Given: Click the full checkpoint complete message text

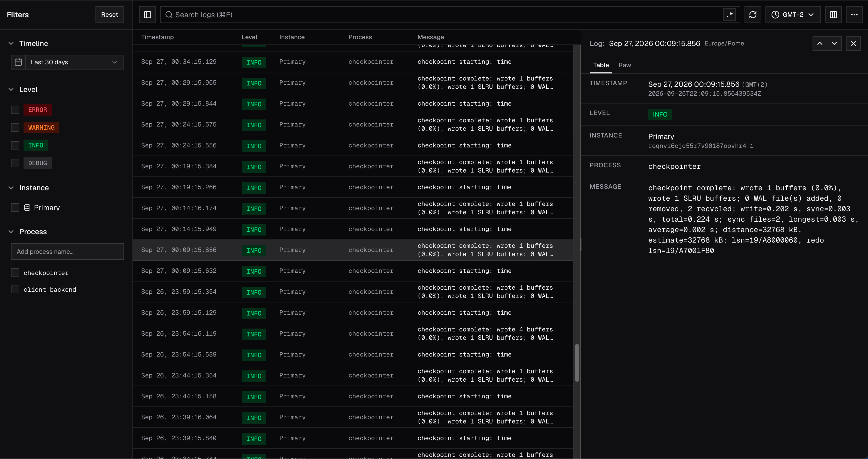Looking at the screenshot, I should [753, 219].
